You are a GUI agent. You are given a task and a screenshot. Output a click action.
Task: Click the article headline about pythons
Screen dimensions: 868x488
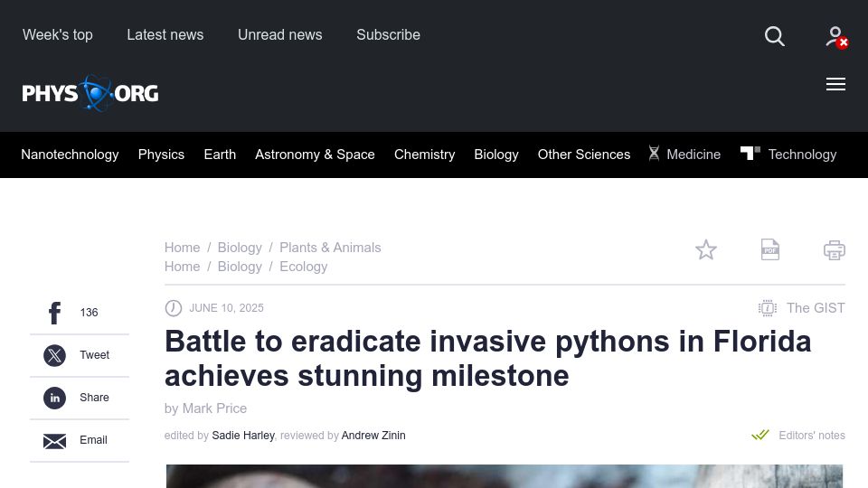point(487,359)
